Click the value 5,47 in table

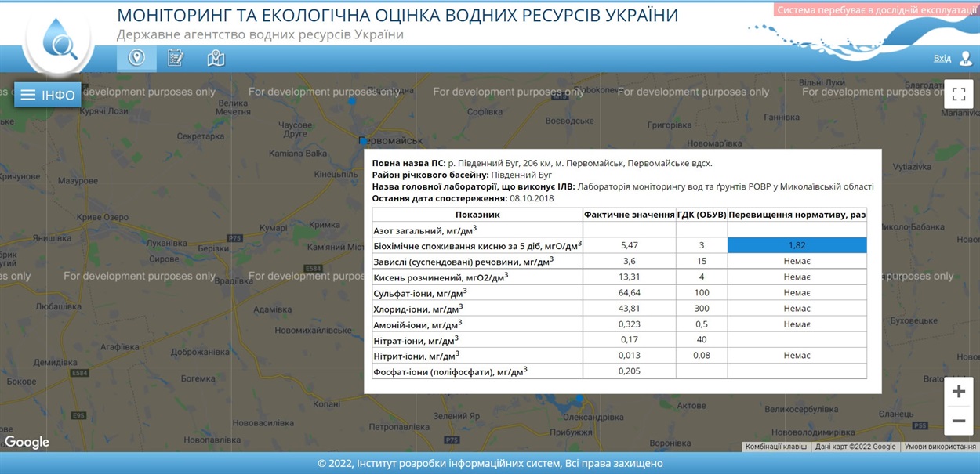coord(629,245)
